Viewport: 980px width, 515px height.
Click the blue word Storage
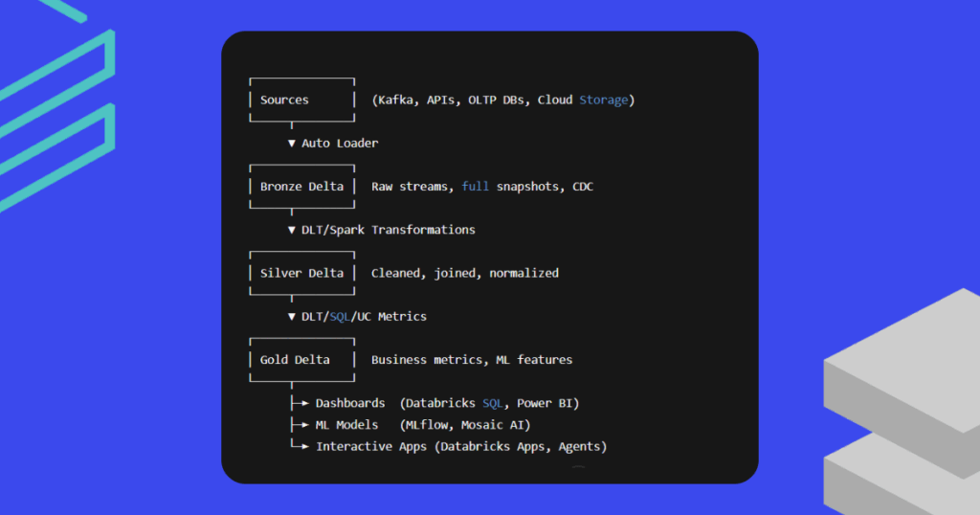point(604,100)
